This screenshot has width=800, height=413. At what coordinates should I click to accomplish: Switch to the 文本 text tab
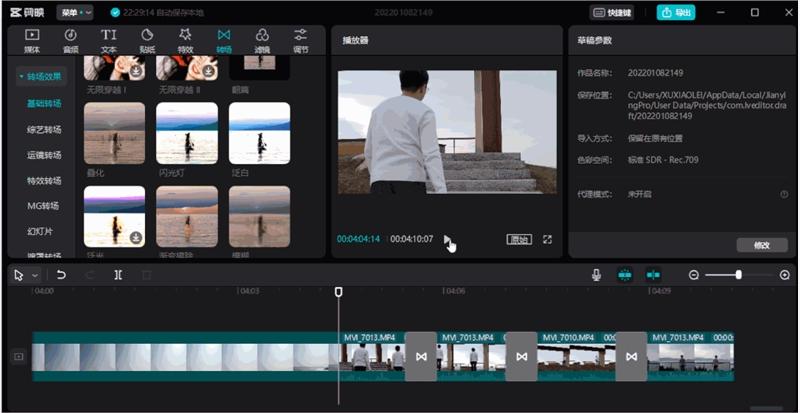point(109,41)
